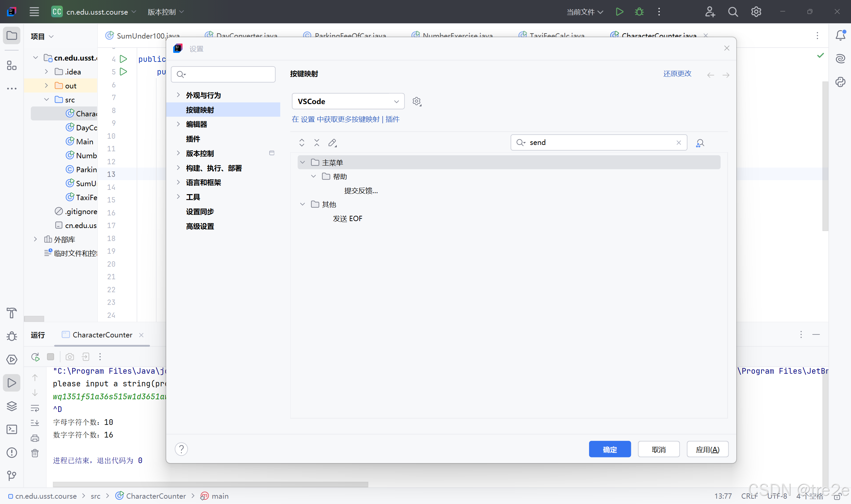Click the find actions by shortcut icon
The image size is (851, 504).
pyautogui.click(x=700, y=143)
